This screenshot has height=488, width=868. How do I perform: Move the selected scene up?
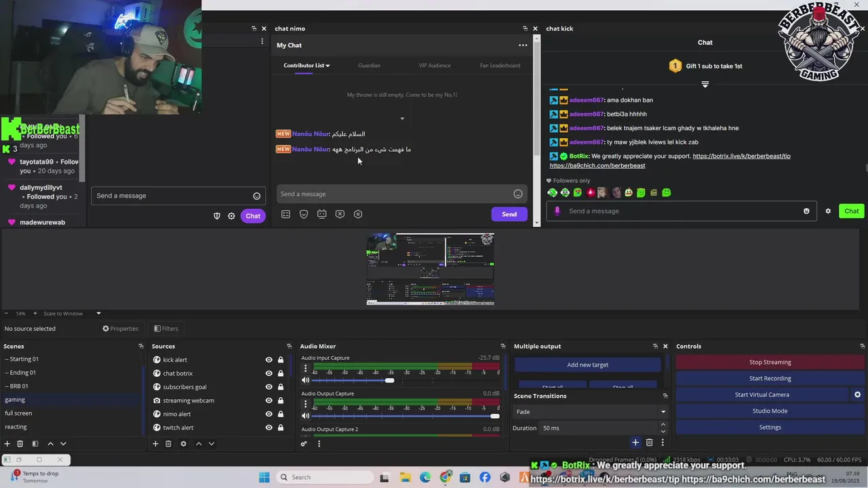50,444
